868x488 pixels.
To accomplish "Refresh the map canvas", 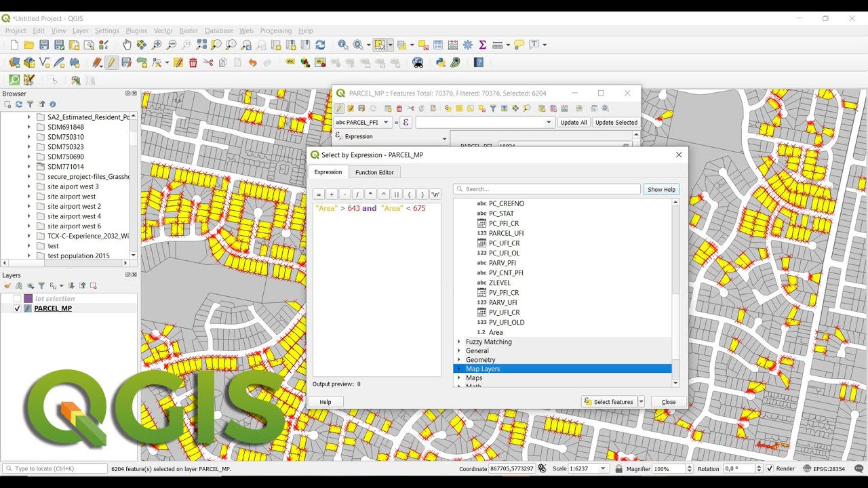I will click(320, 45).
